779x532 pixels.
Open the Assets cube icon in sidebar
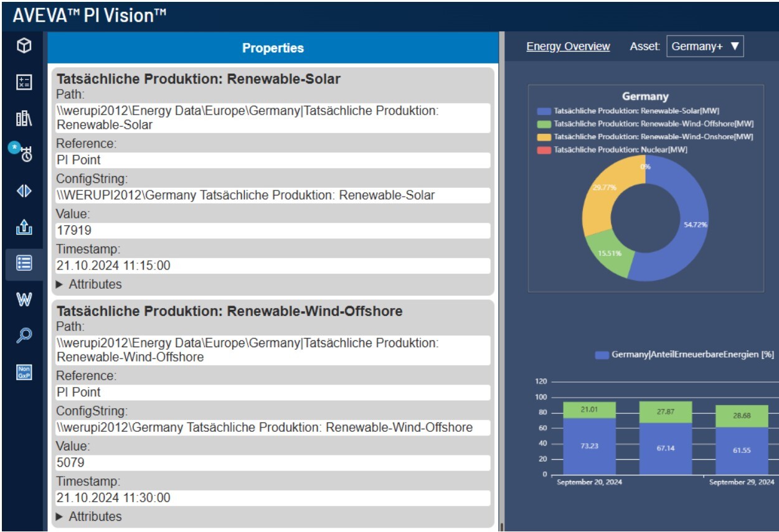tap(24, 47)
